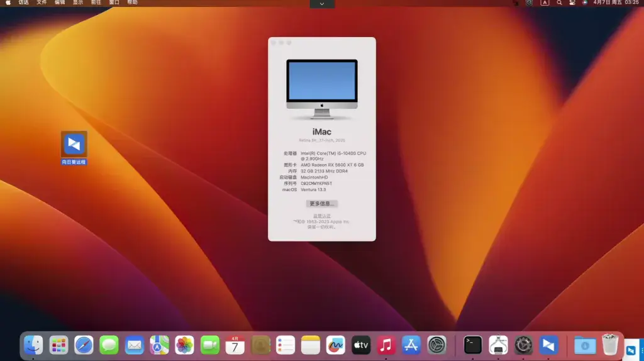This screenshot has height=361, width=644.
Task: Launch the Music app in Dock
Action: point(386,345)
